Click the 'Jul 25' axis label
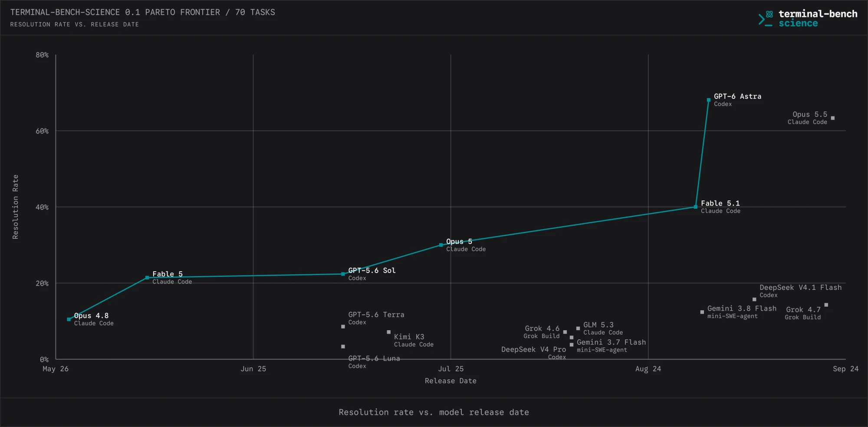 pos(451,369)
